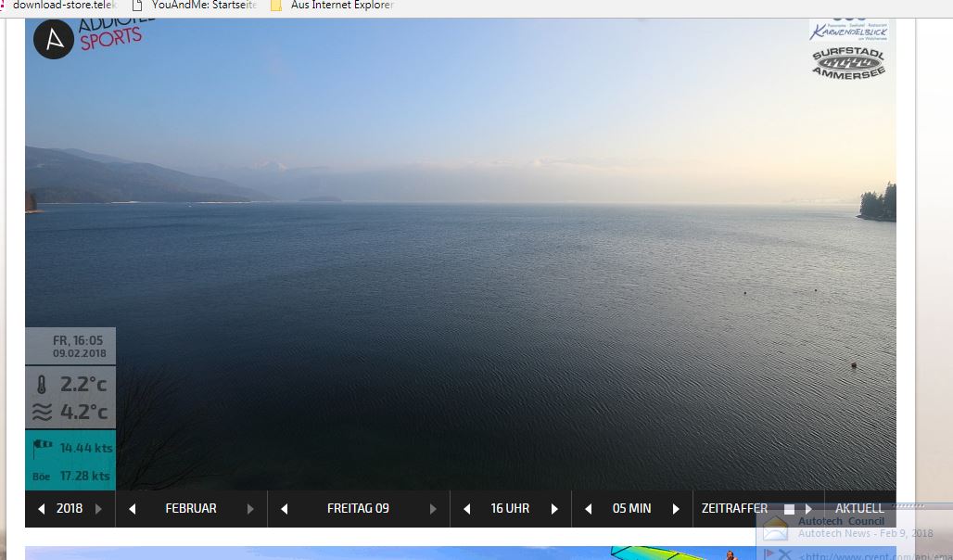The height and width of the screenshot is (560, 953).
Task: Open the download-store.telekom bookmark
Action: click(59, 6)
